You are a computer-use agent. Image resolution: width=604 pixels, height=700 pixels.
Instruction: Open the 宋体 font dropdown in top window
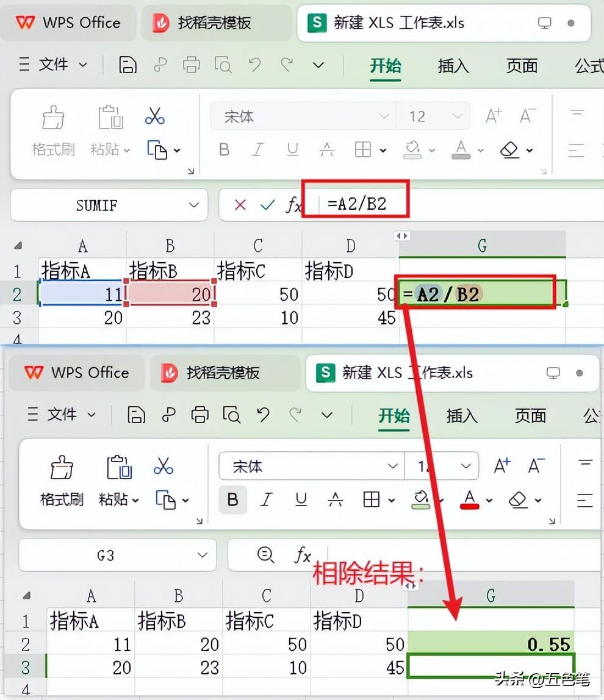[x=384, y=116]
